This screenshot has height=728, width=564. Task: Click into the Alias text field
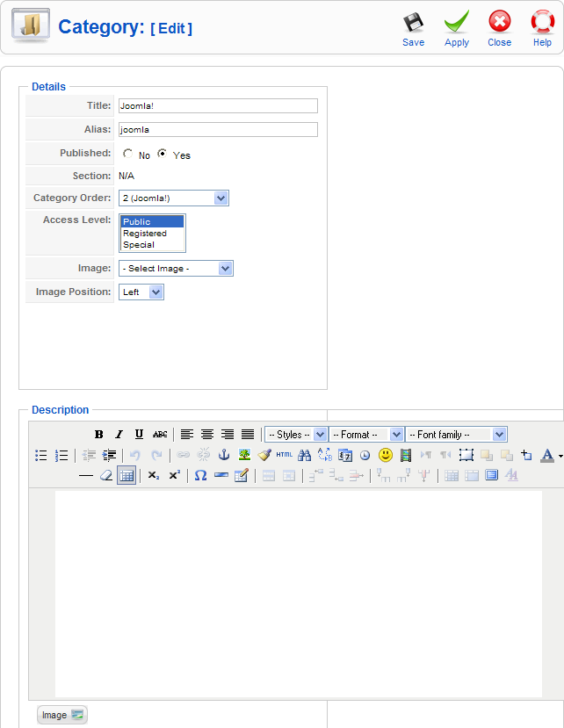[218, 130]
